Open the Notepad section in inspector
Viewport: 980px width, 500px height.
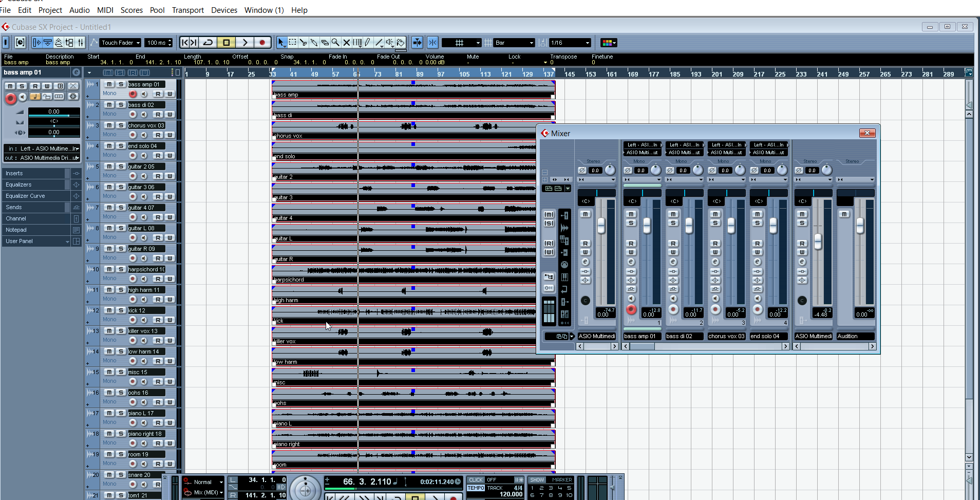pos(36,230)
